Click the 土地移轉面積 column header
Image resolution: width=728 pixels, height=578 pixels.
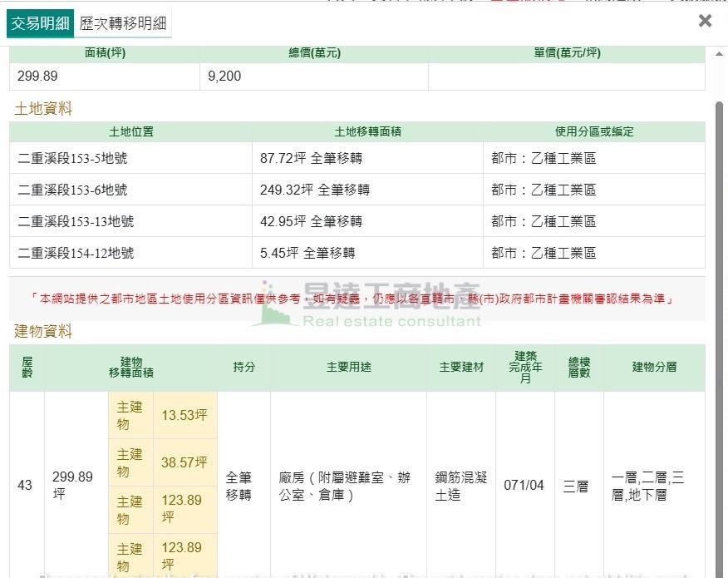[x=367, y=131]
